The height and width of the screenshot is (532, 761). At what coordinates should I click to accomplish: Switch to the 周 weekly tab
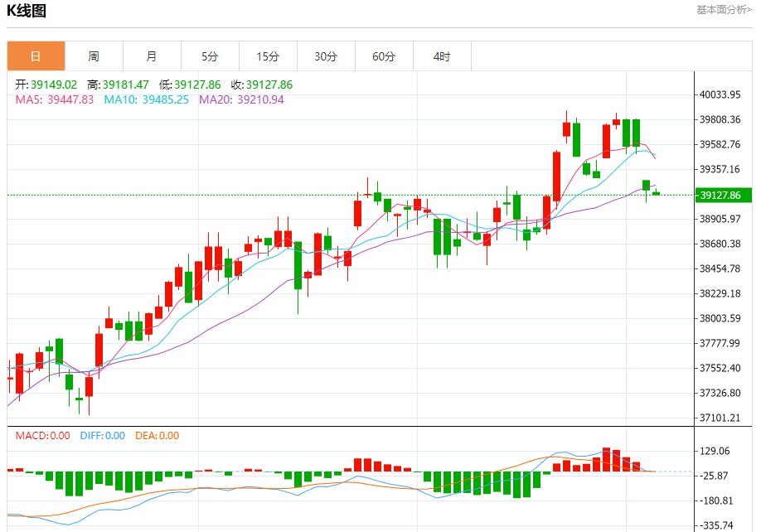click(94, 56)
